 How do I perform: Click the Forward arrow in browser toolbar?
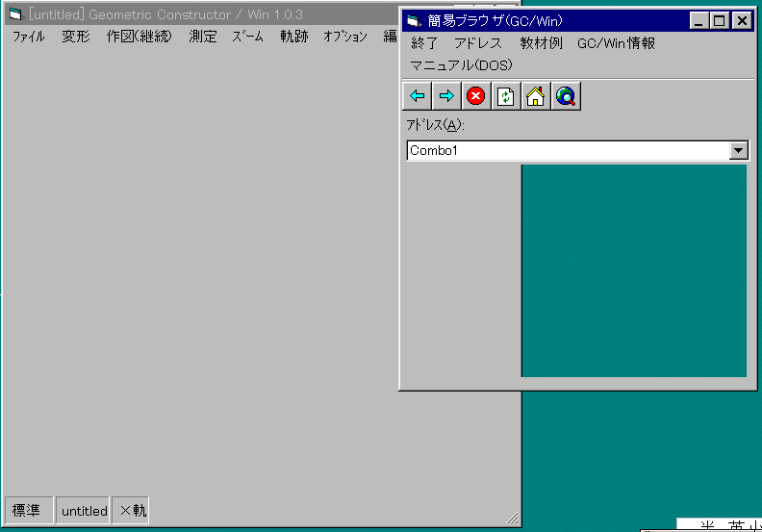click(445, 96)
